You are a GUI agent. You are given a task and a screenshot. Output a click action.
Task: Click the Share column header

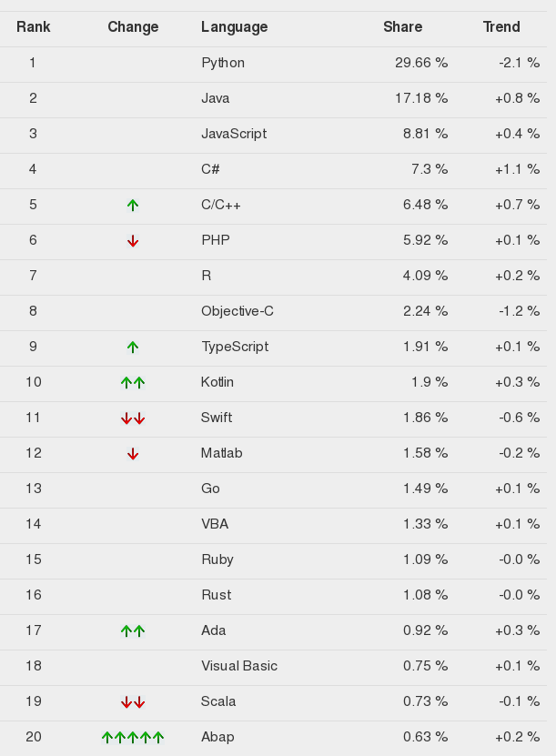(402, 26)
